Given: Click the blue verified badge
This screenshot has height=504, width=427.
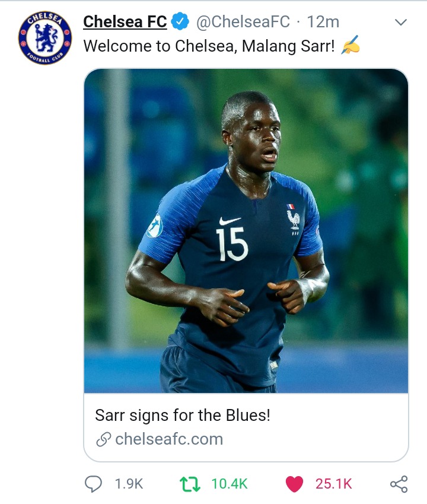Looking at the screenshot, I should (180, 22).
